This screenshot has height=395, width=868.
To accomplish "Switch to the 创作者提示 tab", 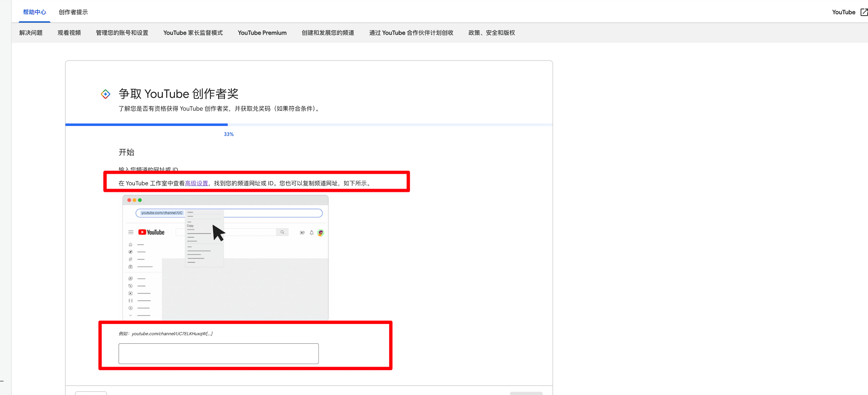I will point(73,12).
